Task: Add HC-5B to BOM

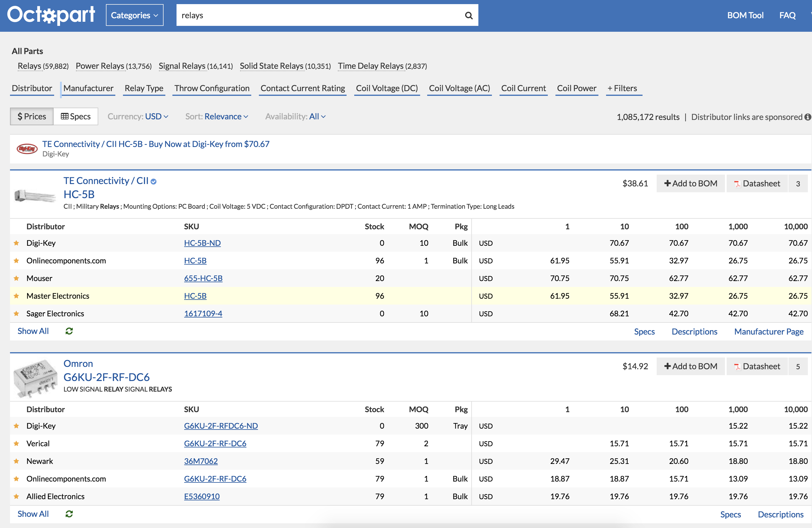Action: coord(690,183)
